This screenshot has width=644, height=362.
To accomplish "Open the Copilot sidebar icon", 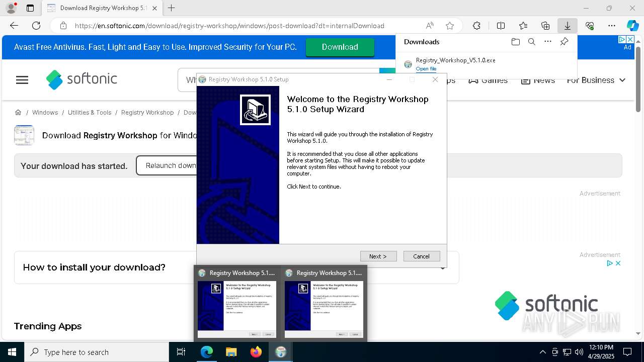I will click(x=633, y=26).
